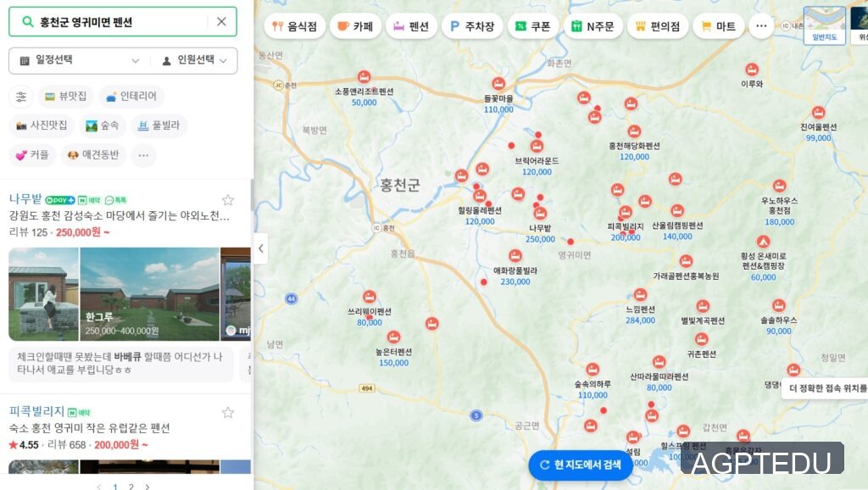Toggle the 뷰맛집 filter chip

coord(66,97)
